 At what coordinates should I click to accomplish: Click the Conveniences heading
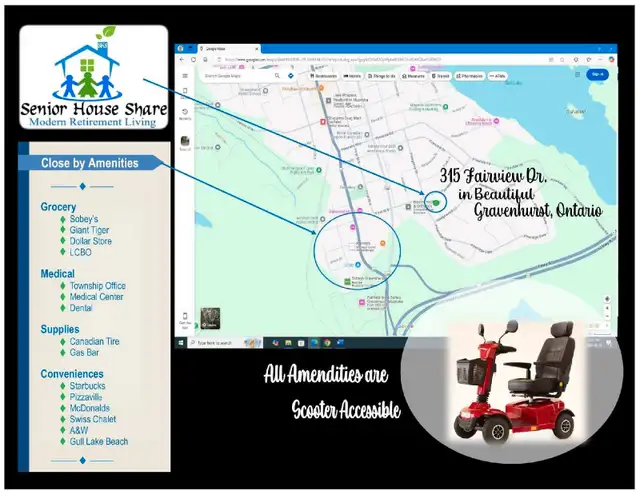point(72,374)
